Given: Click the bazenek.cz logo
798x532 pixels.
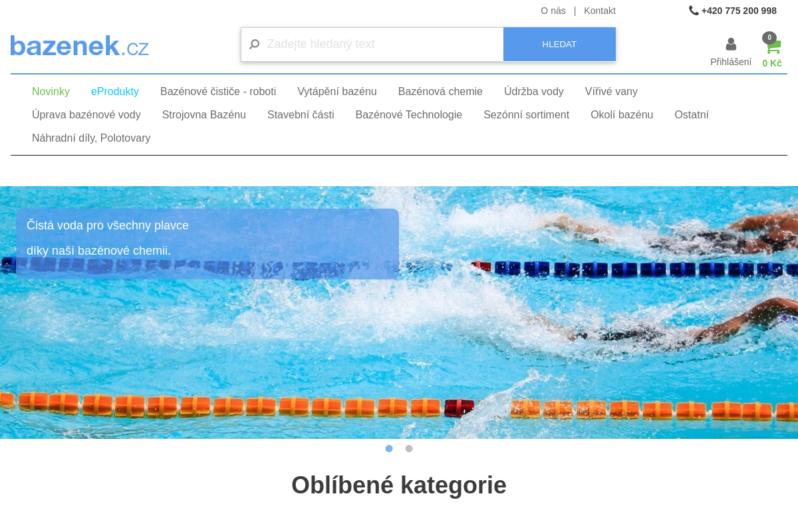Looking at the screenshot, I should click(80, 47).
